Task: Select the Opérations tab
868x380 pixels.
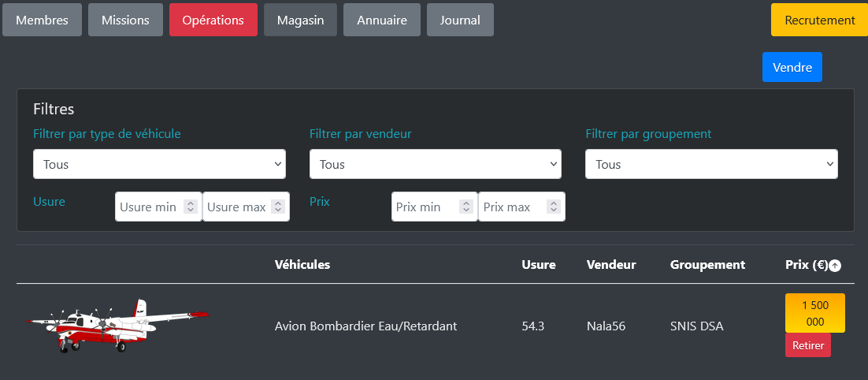Action: click(213, 20)
